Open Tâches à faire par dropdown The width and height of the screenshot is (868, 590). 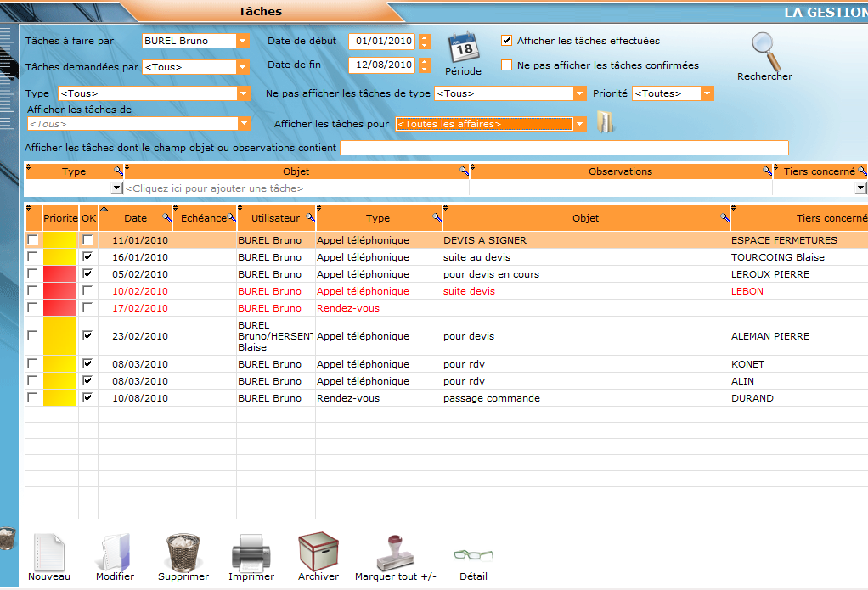point(242,41)
